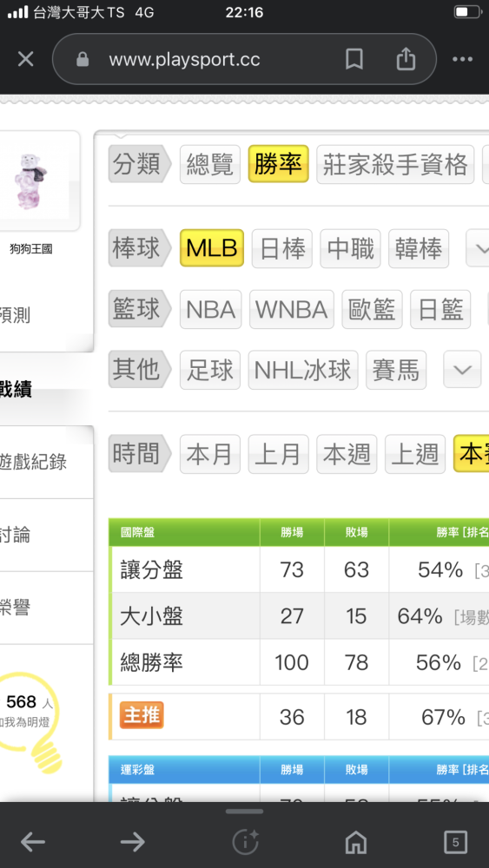
Task: Select the 勝率 category tab
Action: [278, 164]
